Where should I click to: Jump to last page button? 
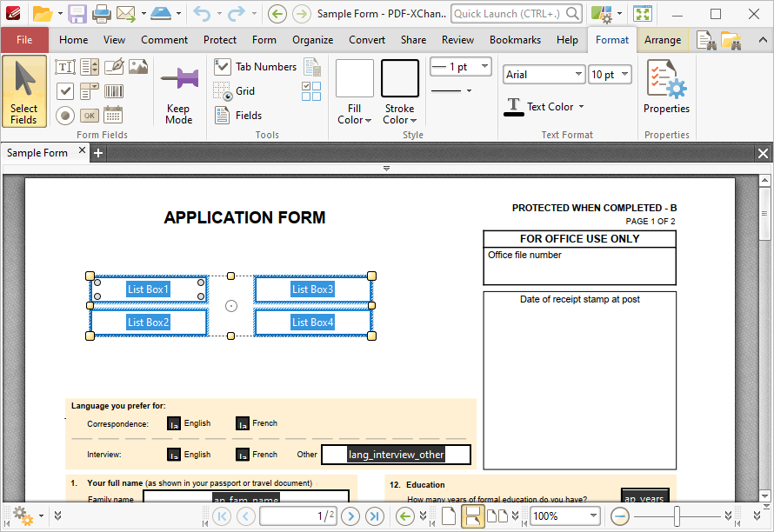pos(375,516)
